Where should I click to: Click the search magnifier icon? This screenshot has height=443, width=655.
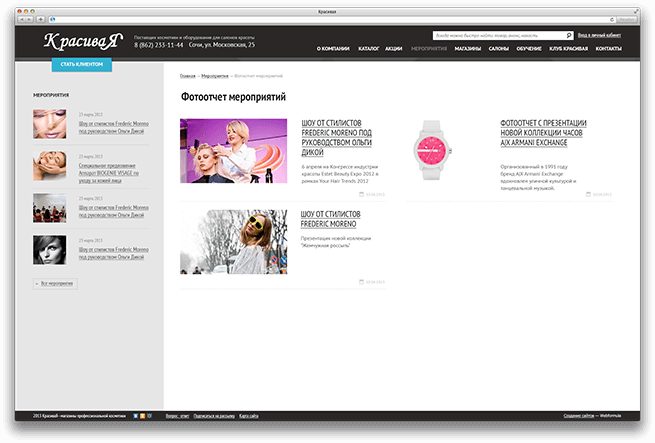(x=569, y=36)
